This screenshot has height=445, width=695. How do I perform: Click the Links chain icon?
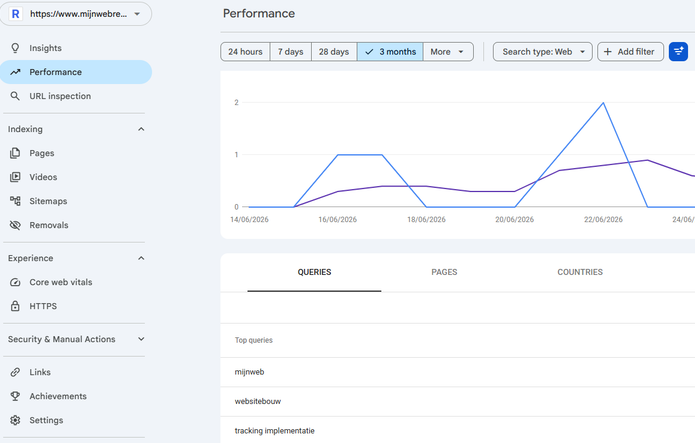15,372
